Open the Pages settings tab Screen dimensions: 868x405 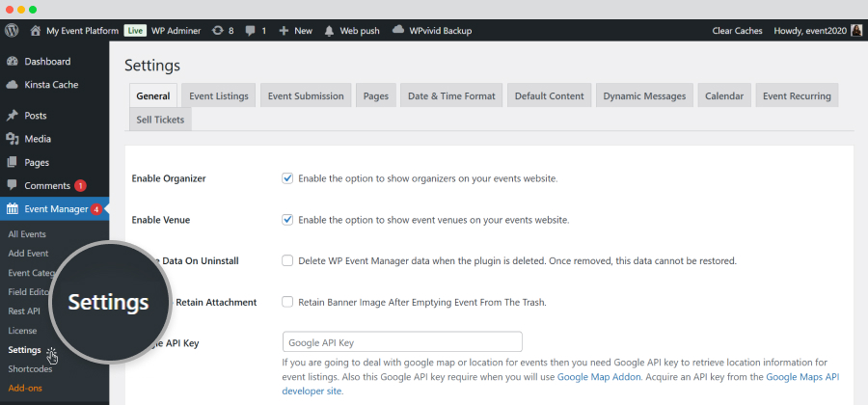[x=376, y=95]
